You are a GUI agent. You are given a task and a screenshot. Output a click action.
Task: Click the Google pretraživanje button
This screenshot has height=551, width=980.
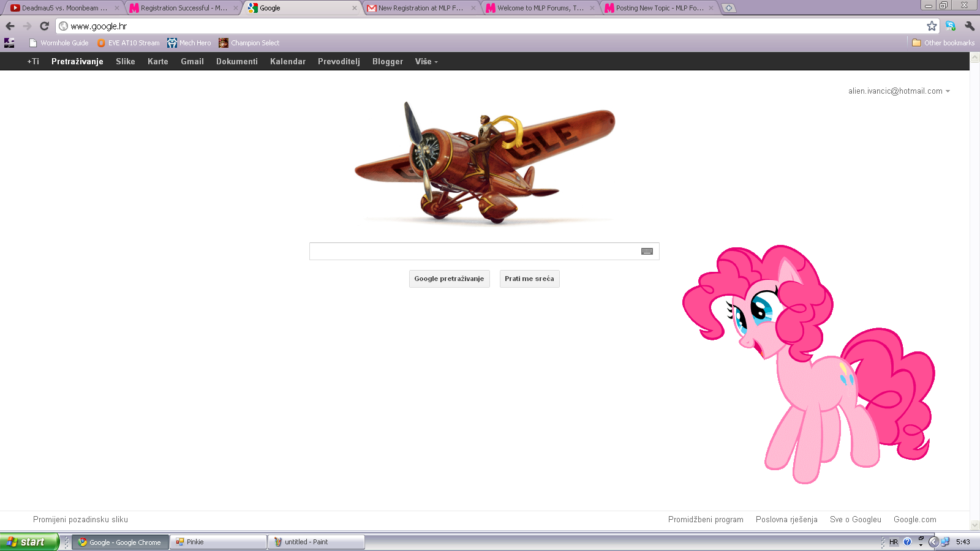[x=449, y=279]
